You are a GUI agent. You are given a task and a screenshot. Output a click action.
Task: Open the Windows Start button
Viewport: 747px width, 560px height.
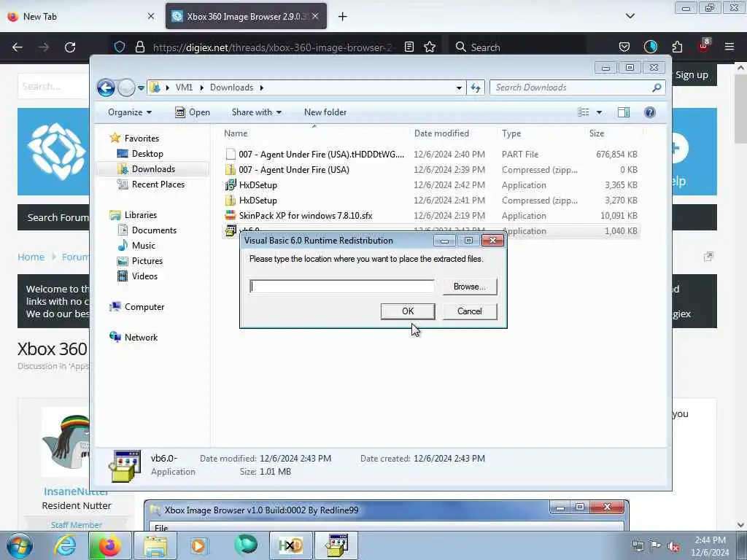click(20, 545)
